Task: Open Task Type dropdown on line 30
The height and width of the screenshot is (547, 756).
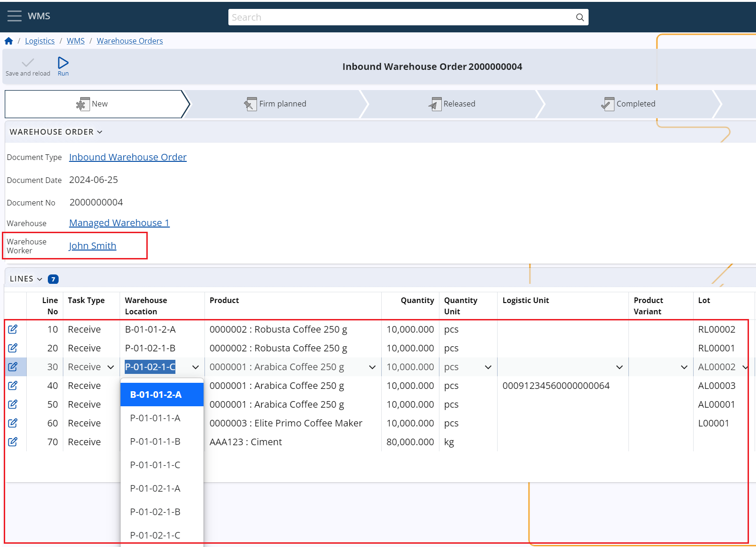Action: 111,367
